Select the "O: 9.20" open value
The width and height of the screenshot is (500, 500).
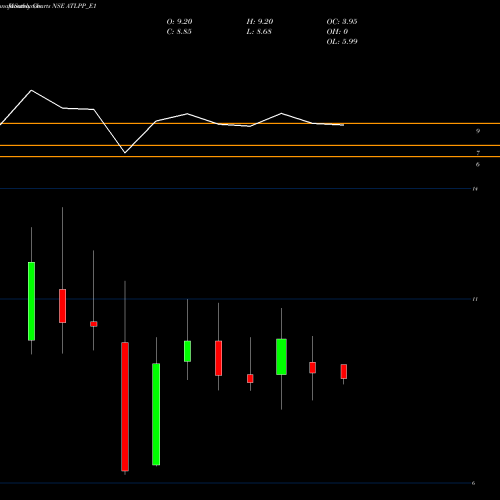coord(179,22)
